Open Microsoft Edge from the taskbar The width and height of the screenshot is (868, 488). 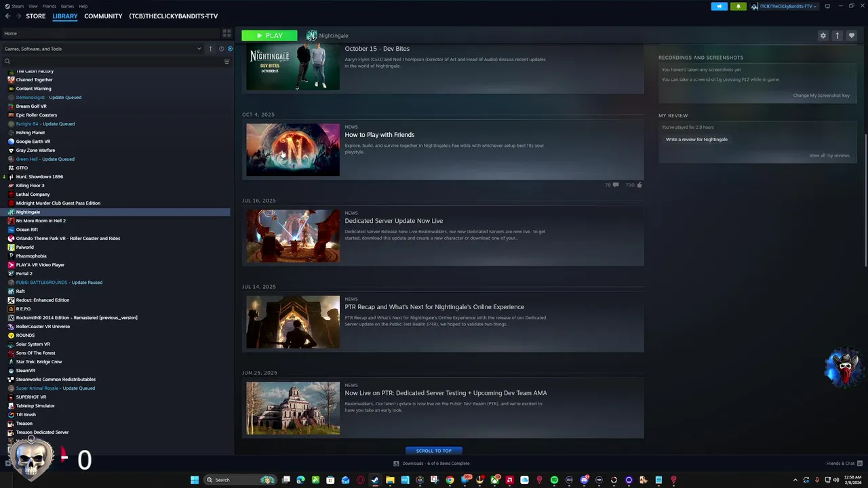(300, 480)
